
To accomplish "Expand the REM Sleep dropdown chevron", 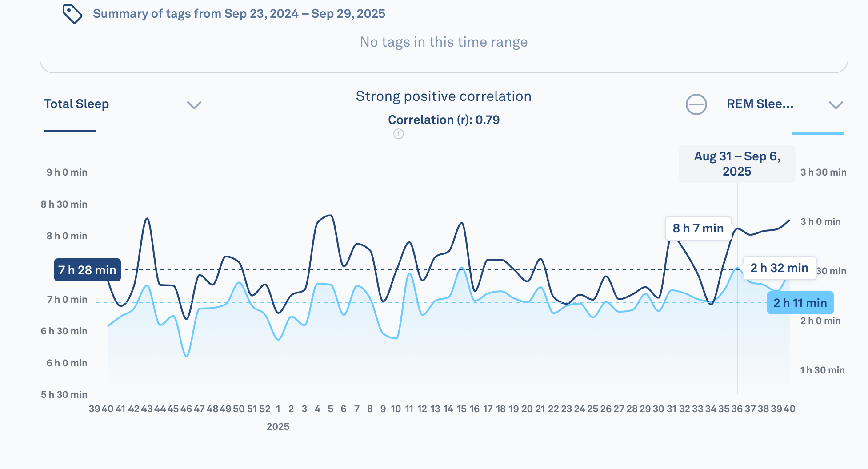I will [836, 105].
